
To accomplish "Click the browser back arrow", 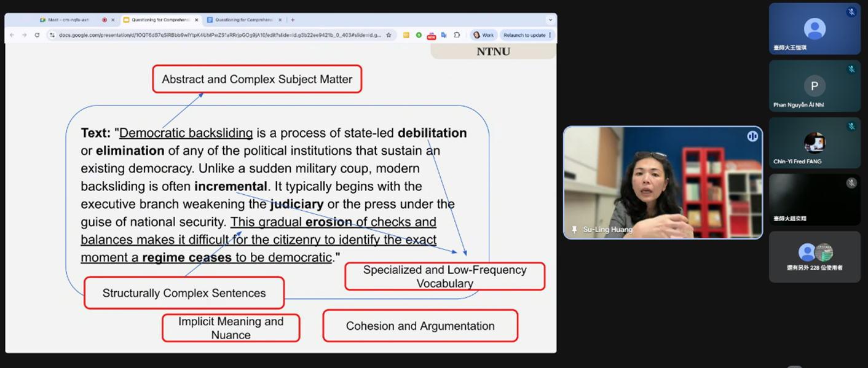I will coord(12,36).
